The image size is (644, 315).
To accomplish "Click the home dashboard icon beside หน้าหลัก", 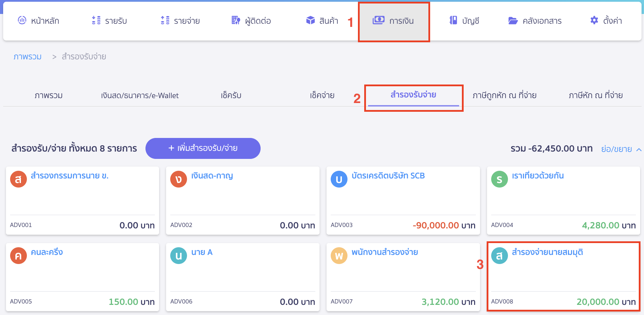I will tap(22, 20).
